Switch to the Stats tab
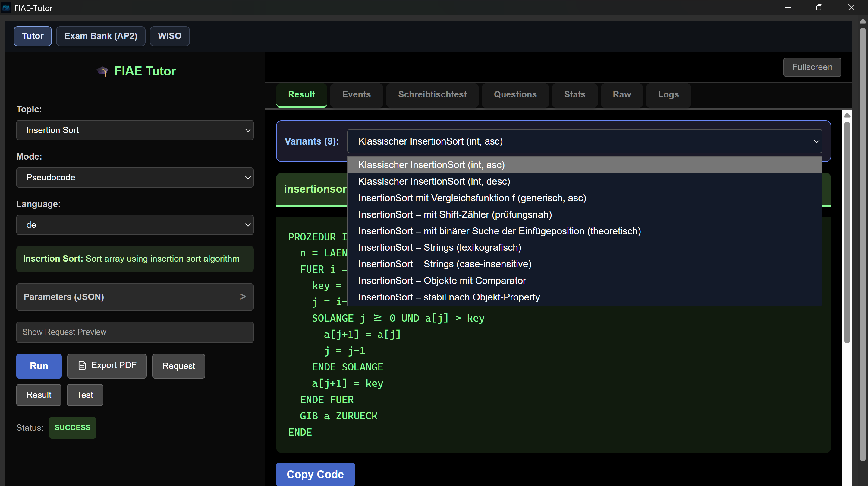 (x=574, y=95)
